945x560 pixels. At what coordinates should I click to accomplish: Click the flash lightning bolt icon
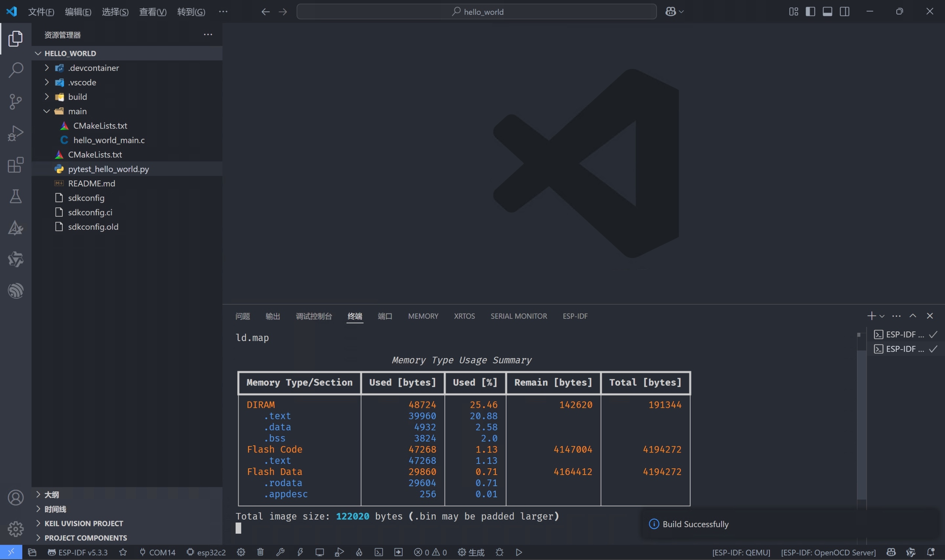tap(300, 552)
